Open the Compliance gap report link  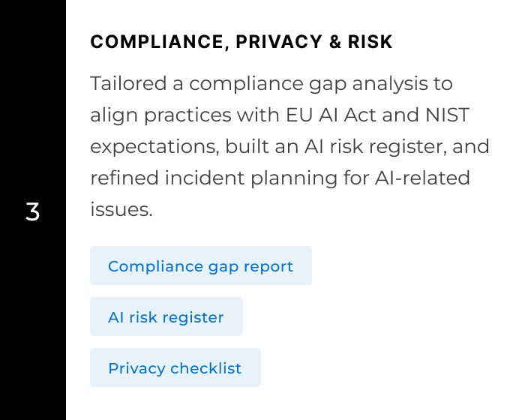click(200, 266)
